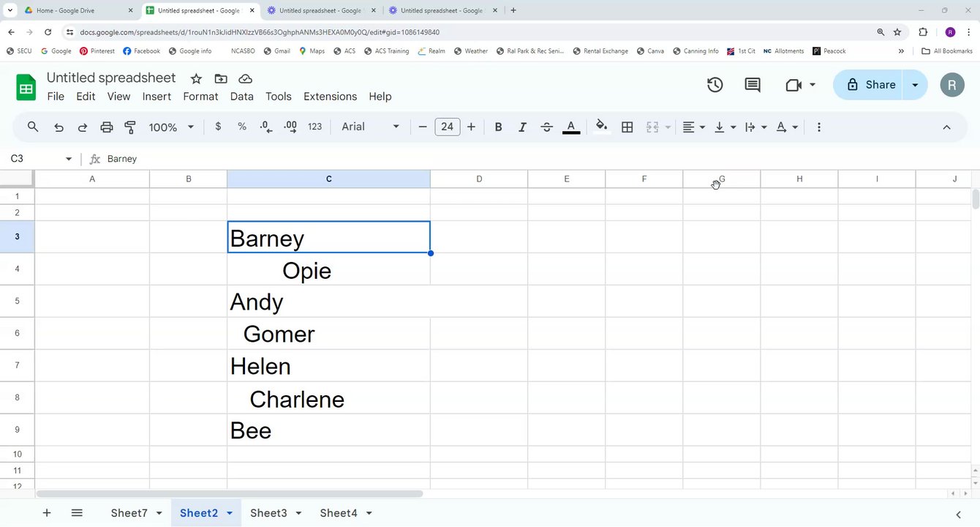Collapse the menus with the caret

(946, 127)
